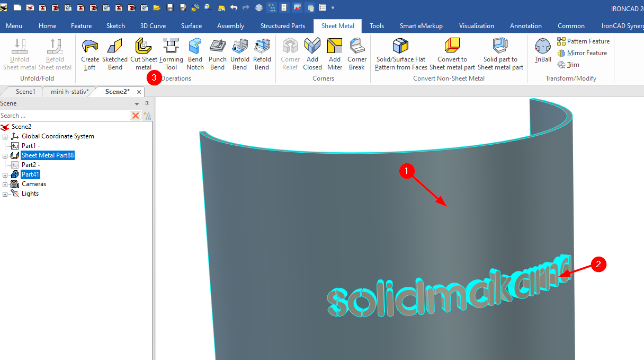
Task: Click the Unfold Sheet metal command
Action: [20, 55]
